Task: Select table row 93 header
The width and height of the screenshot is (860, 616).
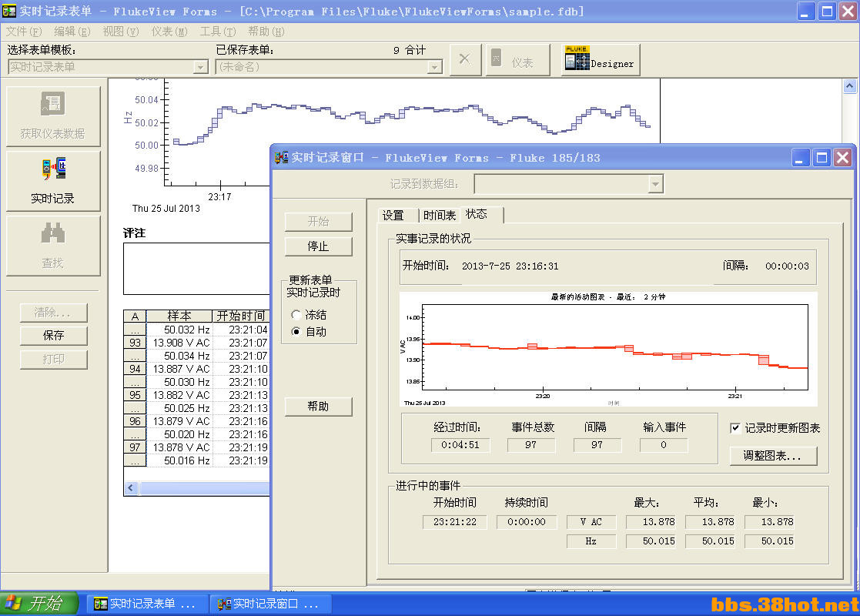Action: coord(135,343)
